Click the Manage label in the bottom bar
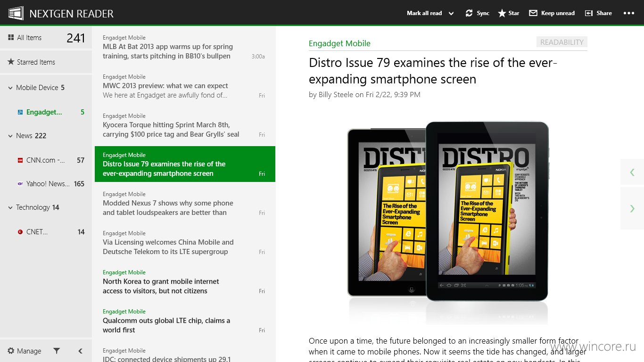644x362 pixels. (29, 351)
